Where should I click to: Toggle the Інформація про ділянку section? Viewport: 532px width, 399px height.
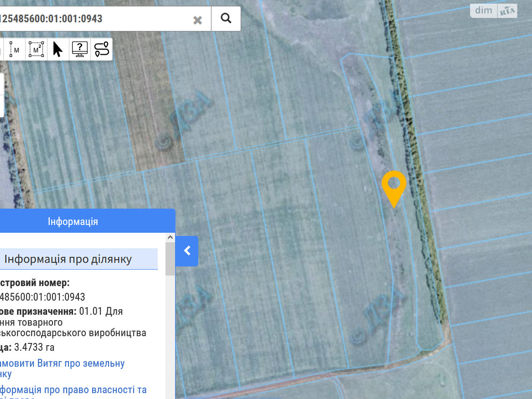pos(68,259)
